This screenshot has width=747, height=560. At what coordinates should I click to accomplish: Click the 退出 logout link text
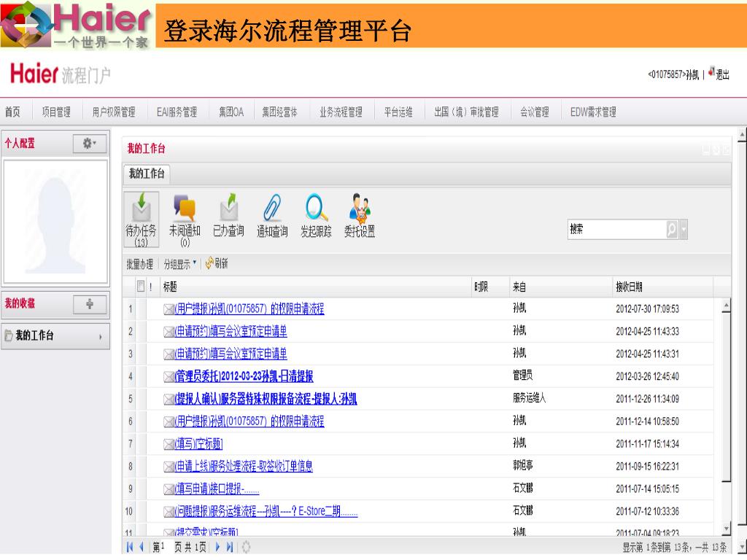723,74
